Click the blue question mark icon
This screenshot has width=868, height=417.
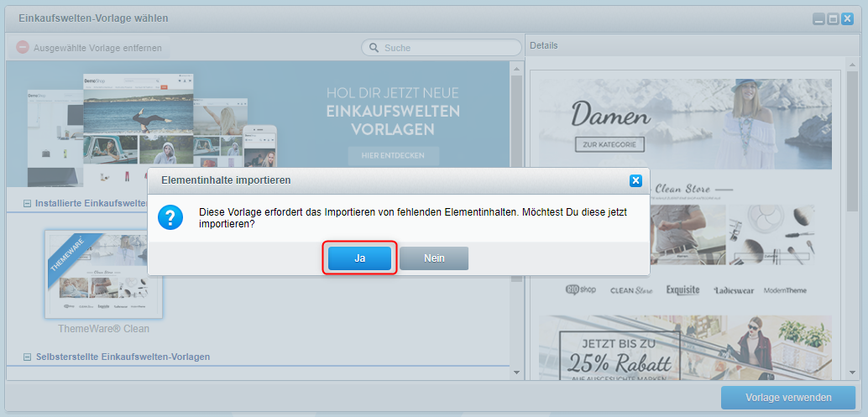click(170, 218)
